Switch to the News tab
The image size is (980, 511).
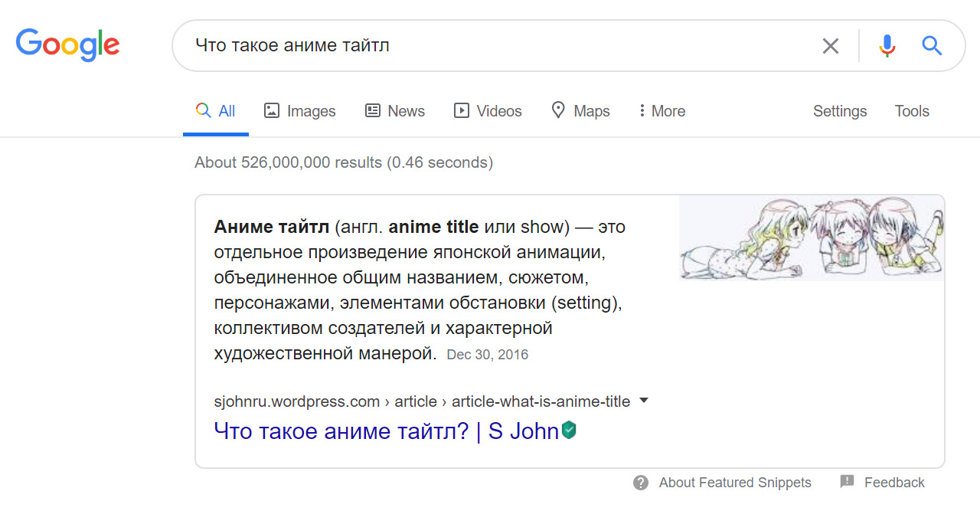click(395, 111)
